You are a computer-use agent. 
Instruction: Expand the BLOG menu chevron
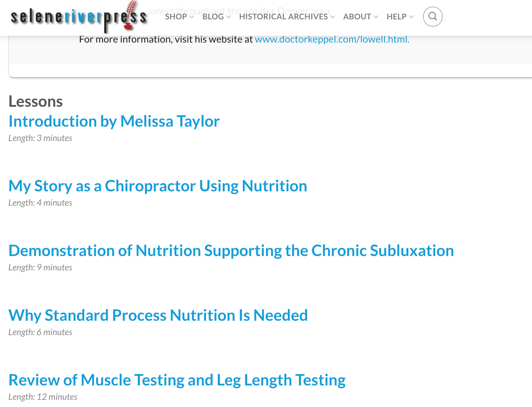(228, 17)
